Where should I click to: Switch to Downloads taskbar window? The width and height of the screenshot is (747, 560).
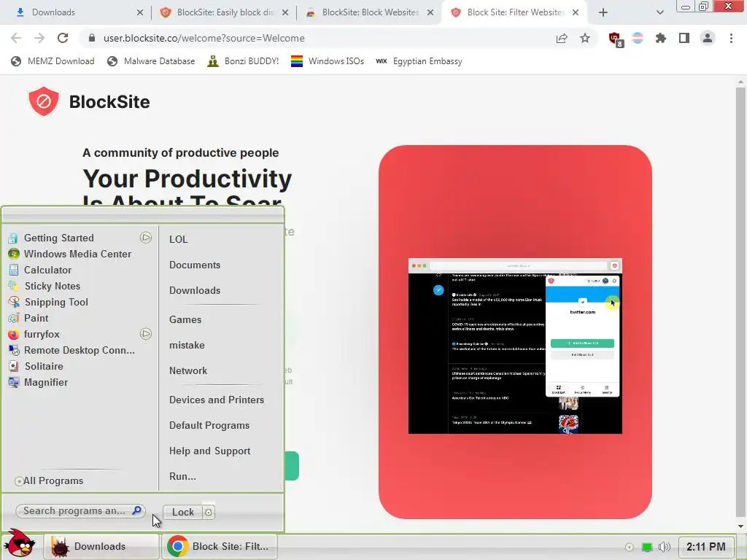[x=101, y=546]
